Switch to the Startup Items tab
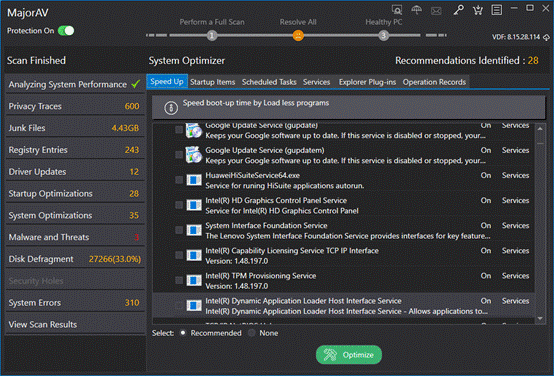 coord(212,82)
